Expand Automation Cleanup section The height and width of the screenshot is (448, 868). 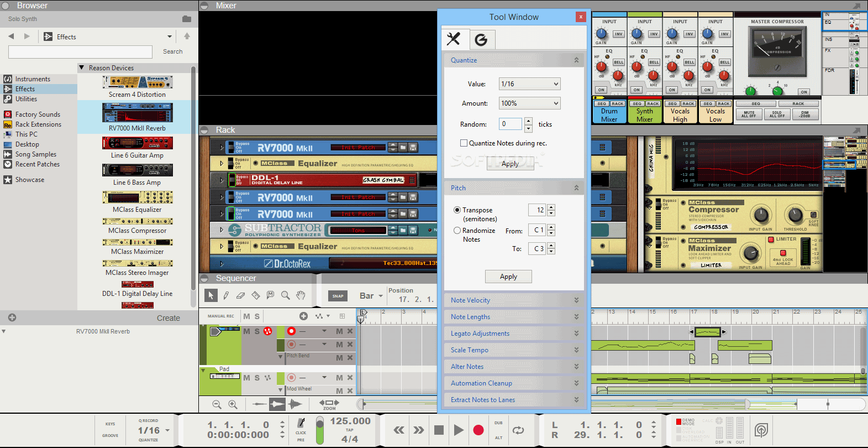tap(514, 383)
